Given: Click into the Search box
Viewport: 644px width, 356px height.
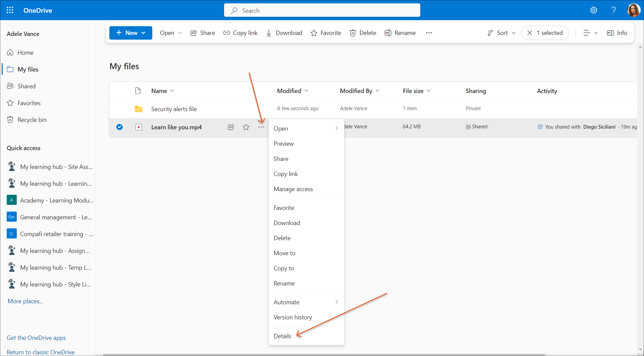Looking at the screenshot, I should coord(322,10).
